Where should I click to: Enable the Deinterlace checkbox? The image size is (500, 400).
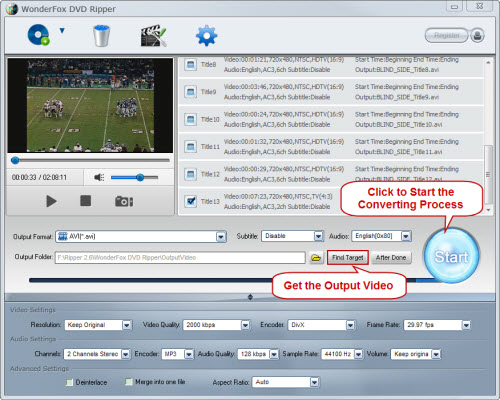pyautogui.click(x=69, y=382)
